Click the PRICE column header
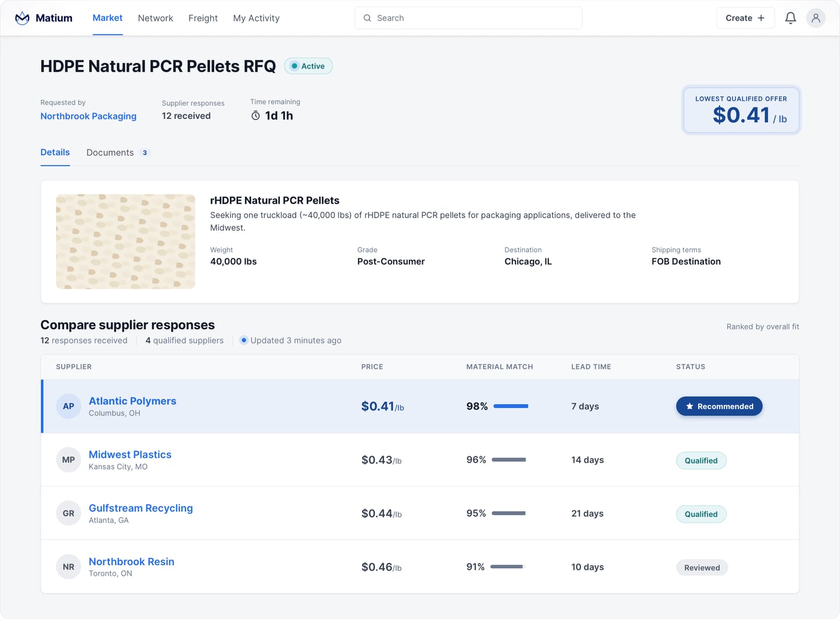The width and height of the screenshot is (840, 619). 372,367
